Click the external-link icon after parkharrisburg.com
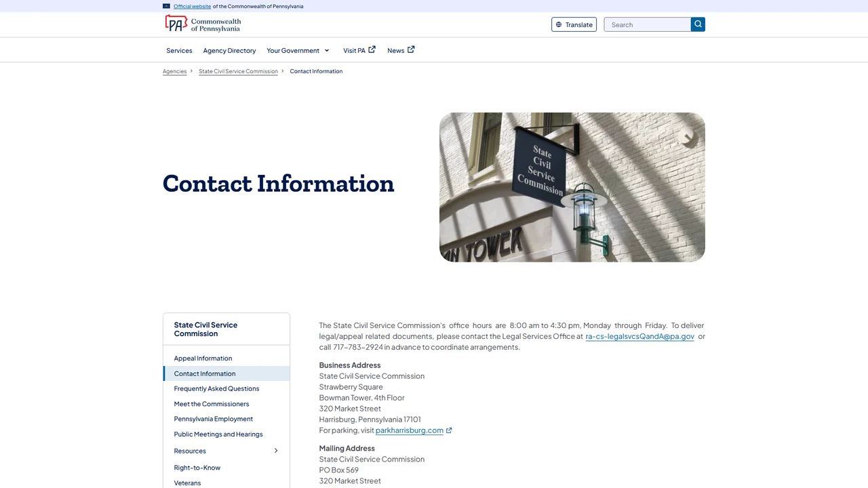The height and width of the screenshot is (488, 868). (449, 430)
